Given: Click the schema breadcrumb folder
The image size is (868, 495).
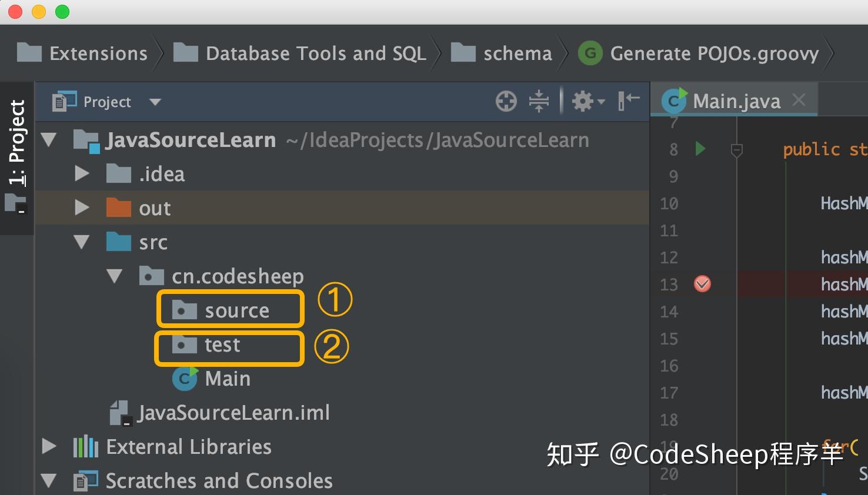Looking at the screenshot, I should point(517,53).
